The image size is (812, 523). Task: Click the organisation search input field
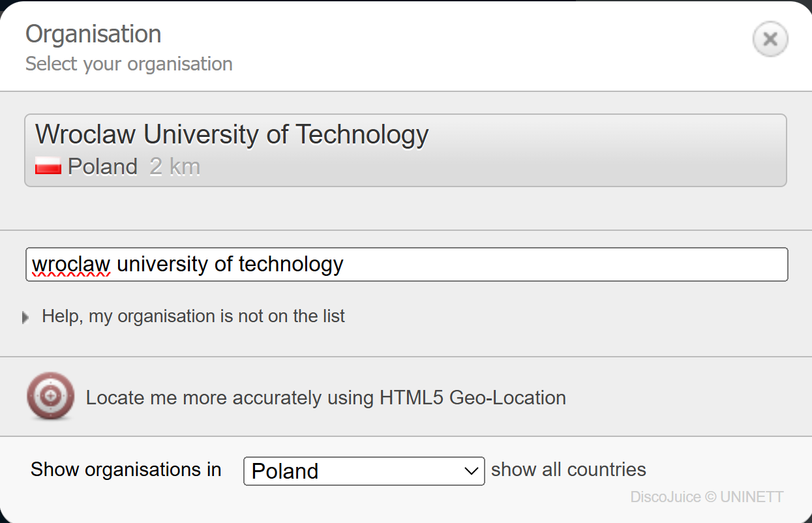(406, 264)
